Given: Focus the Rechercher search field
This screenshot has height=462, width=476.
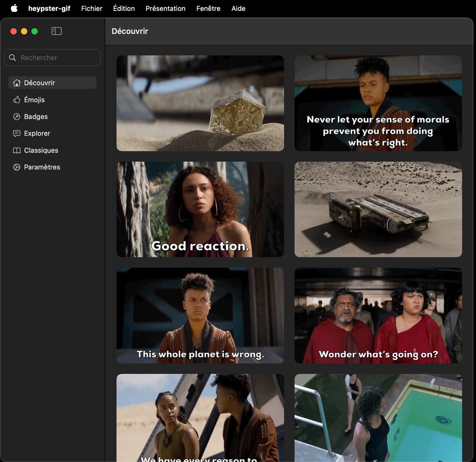Looking at the screenshot, I should 52,58.
